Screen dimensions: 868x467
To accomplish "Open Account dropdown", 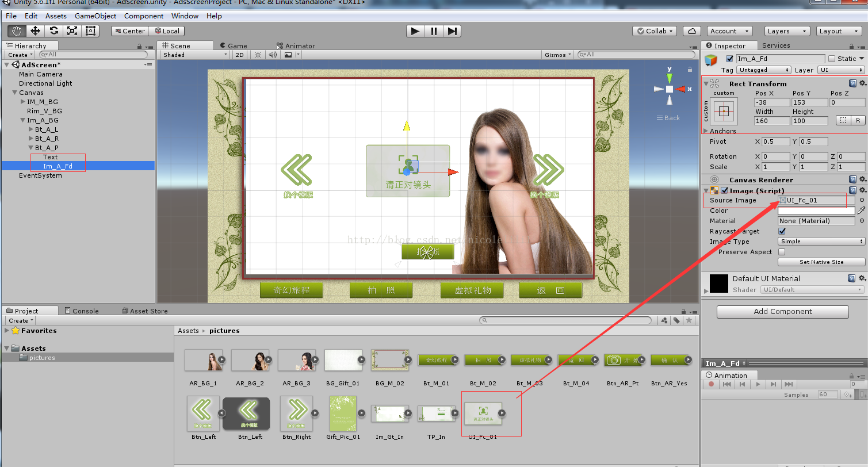I will (730, 31).
